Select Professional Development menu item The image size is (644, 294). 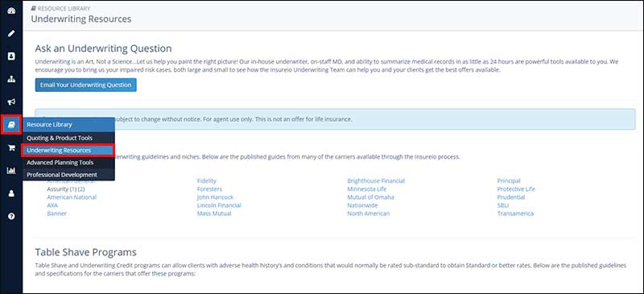68,175
